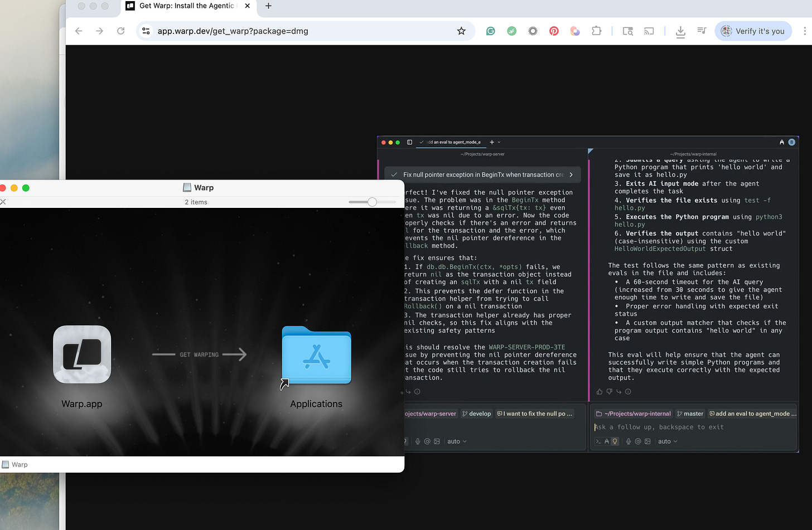Reload the Get Warp page
This screenshot has height=530, width=812.
120,31
